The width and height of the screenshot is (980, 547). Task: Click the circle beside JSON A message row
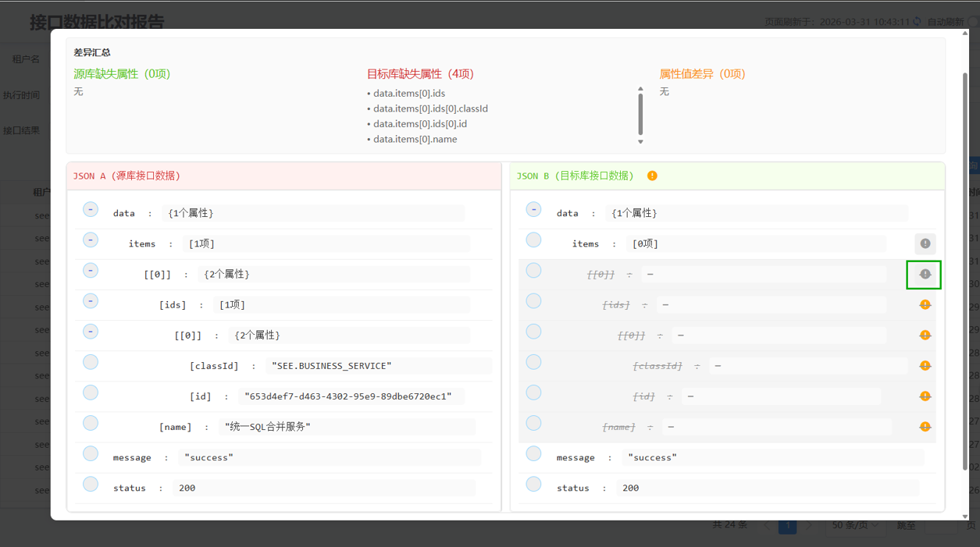tap(91, 453)
